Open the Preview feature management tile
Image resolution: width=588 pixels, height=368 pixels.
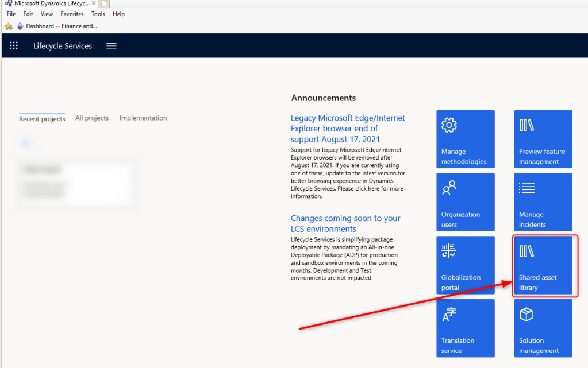pyautogui.click(x=543, y=139)
